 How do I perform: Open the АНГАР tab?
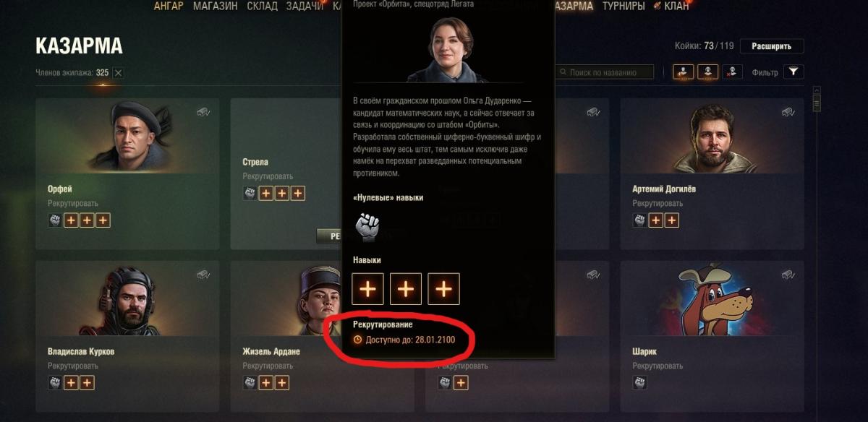(x=169, y=7)
